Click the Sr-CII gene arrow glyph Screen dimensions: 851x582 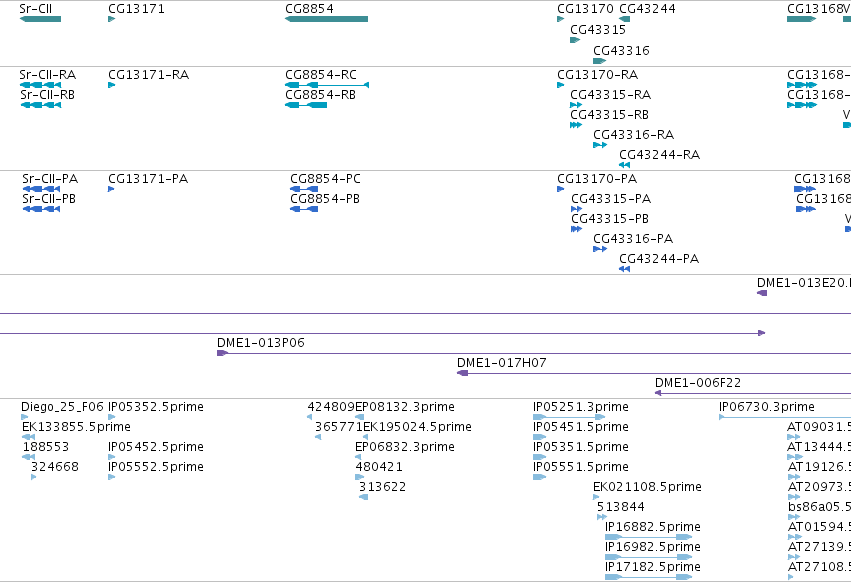pos(40,19)
